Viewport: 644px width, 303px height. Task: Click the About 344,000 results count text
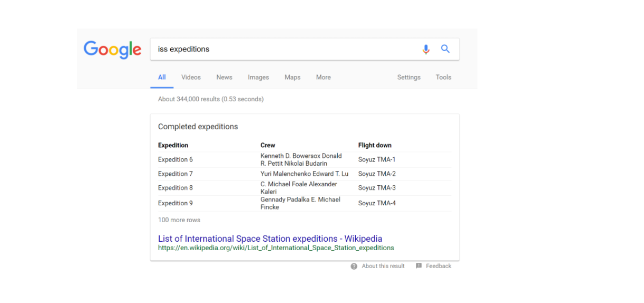click(211, 99)
